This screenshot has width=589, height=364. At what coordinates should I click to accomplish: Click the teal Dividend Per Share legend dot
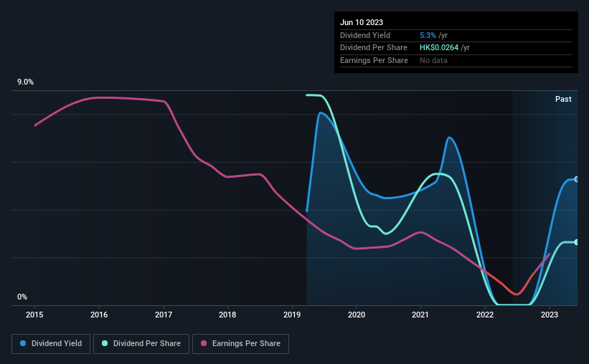click(105, 343)
